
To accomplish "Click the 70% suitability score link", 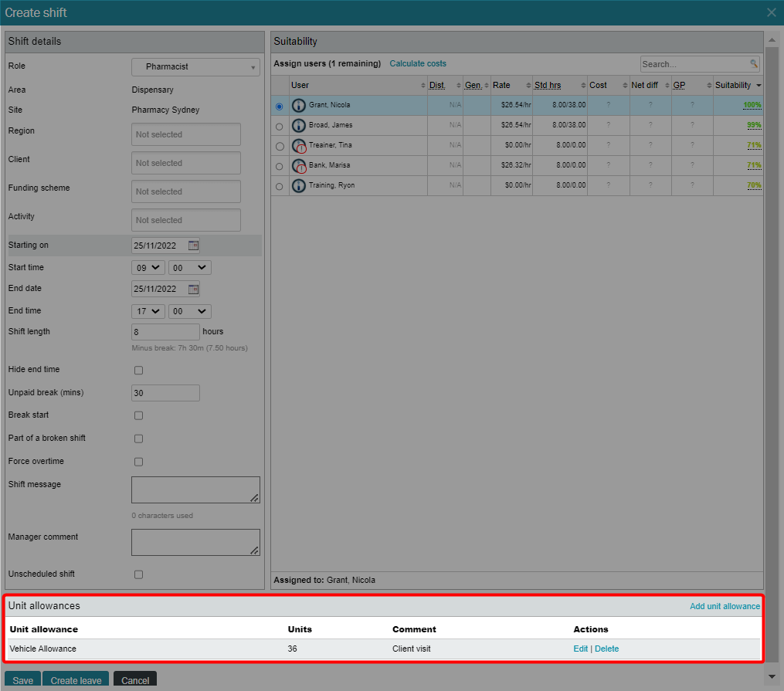I will 754,185.
